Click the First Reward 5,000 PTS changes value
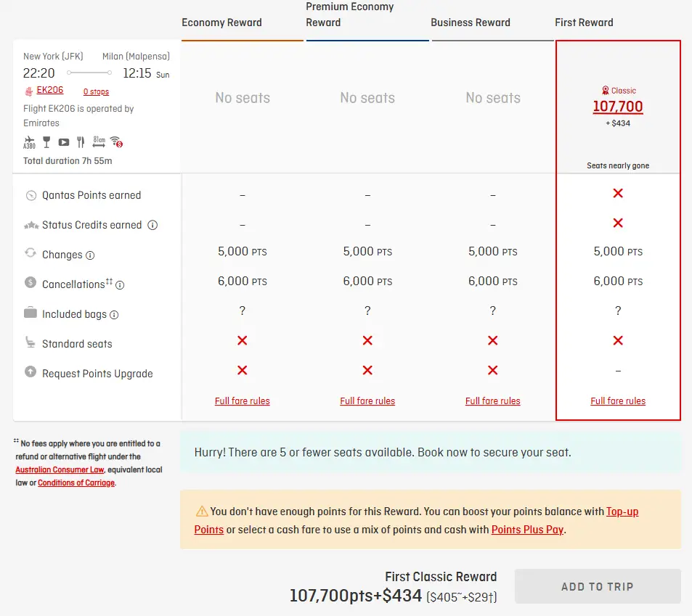Viewport: 692px width, 616px height. [x=618, y=251]
